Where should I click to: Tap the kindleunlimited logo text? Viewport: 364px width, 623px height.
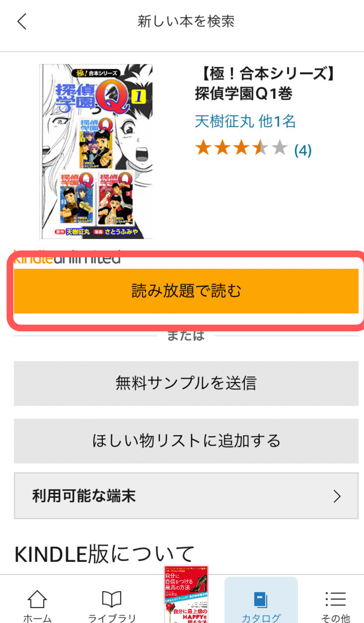tap(67, 257)
